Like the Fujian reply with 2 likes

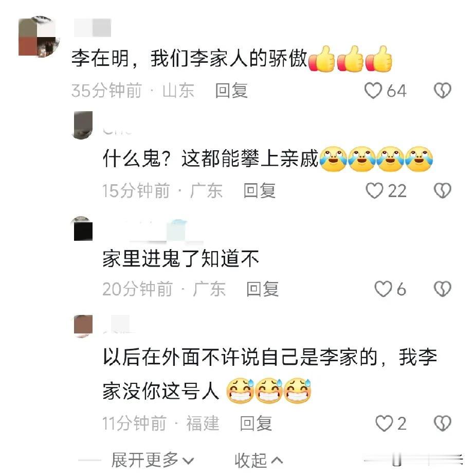[x=384, y=423]
